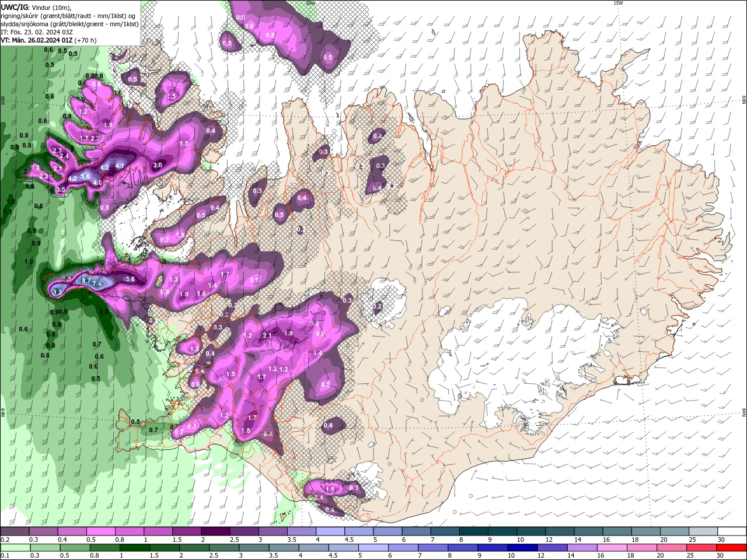Select the darkest purple swatch between 2 and 2.5

click(x=215, y=531)
